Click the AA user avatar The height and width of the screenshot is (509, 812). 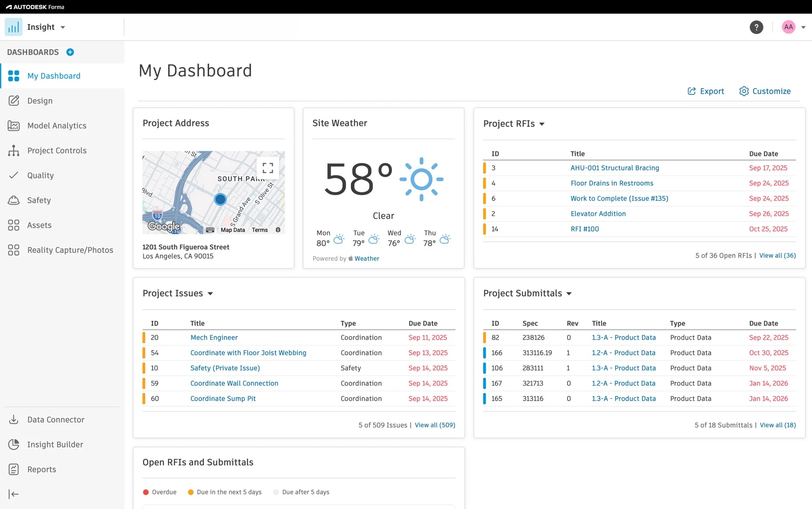pyautogui.click(x=788, y=27)
